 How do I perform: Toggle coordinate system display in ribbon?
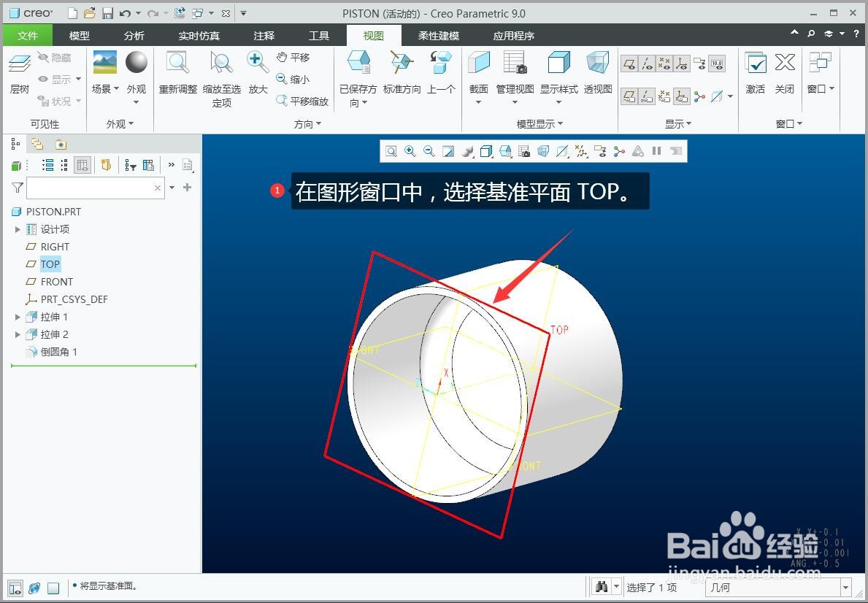click(x=681, y=64)
